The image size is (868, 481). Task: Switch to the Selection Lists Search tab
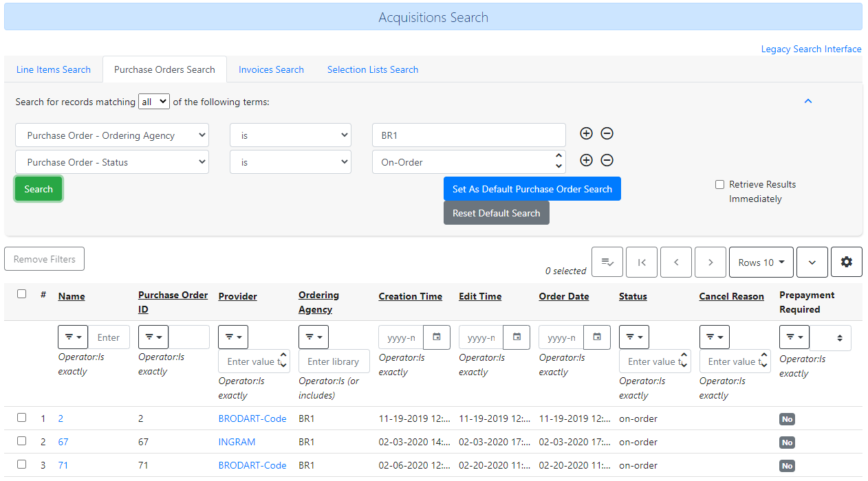(x=372, y=69)
